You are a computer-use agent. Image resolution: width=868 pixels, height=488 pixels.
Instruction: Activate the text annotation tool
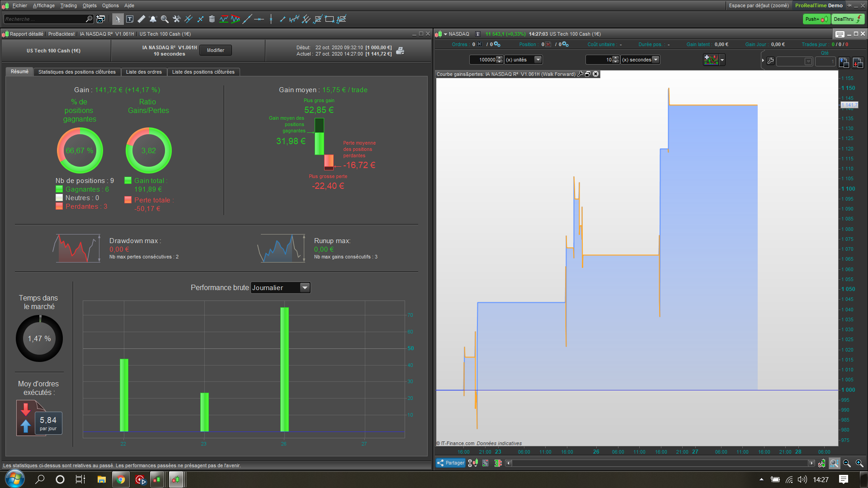point(130,19)
